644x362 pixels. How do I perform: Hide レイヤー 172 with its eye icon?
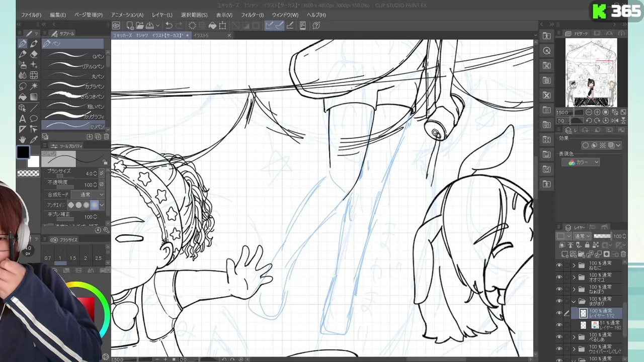[559, 313]
